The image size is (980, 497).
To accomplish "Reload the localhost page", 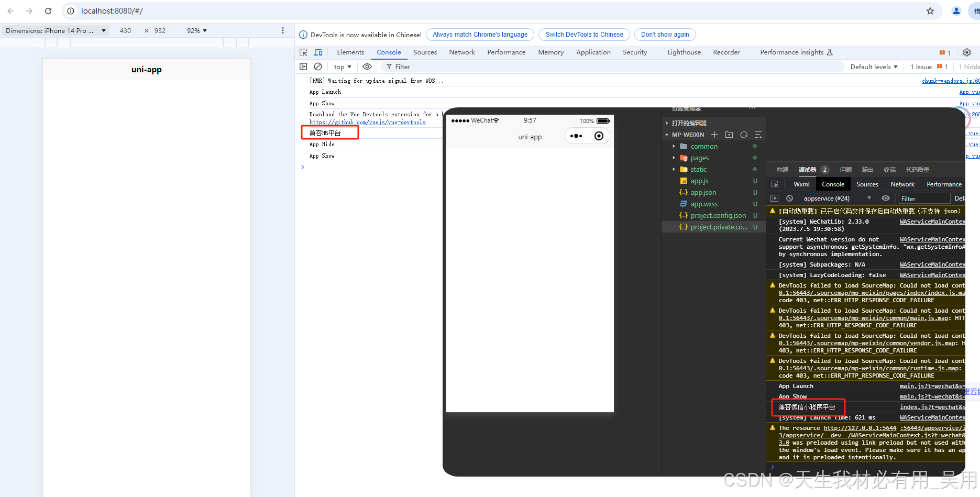I will (x=48, y=11).
